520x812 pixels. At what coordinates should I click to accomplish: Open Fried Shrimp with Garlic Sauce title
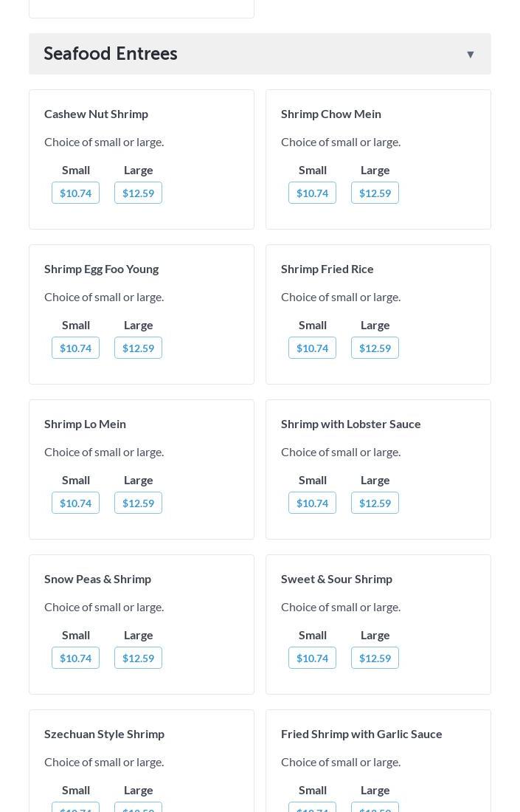pos(361,734)
